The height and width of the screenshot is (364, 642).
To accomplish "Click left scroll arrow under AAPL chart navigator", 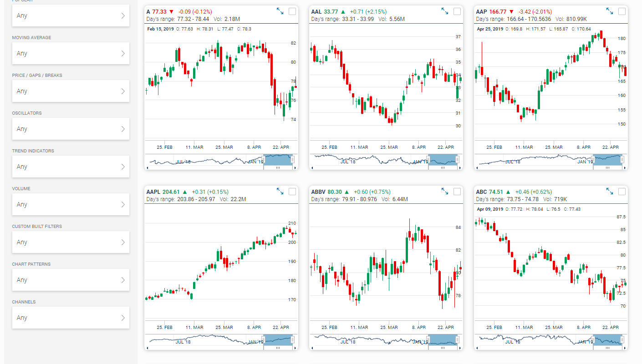I will [147, 348].
